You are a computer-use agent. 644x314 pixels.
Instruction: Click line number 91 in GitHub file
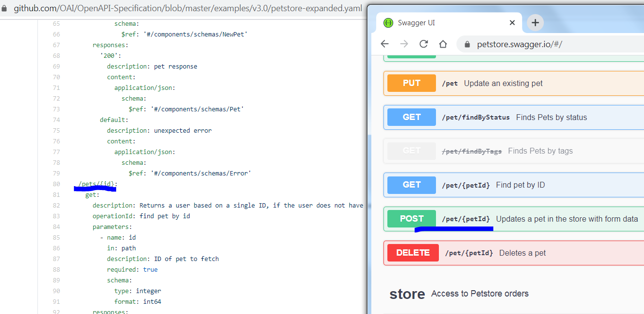click(x=56, y=302)
